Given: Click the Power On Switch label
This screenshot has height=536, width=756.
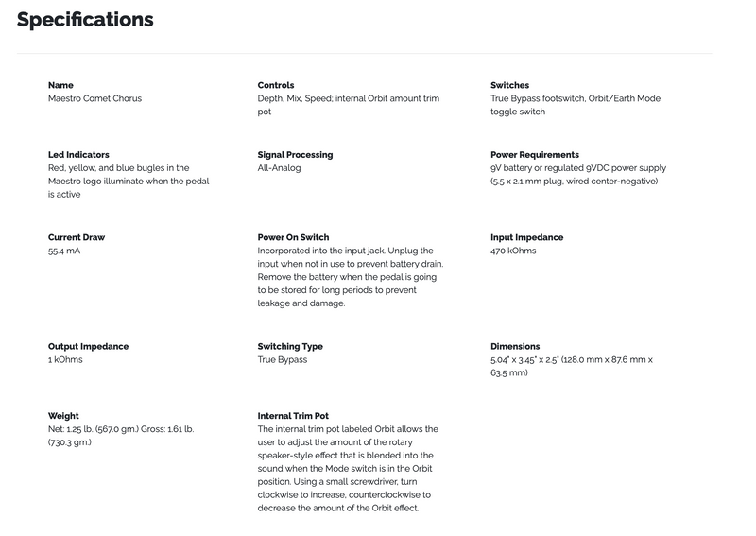Looking at the screenshot, I should [x=293, y=238].
